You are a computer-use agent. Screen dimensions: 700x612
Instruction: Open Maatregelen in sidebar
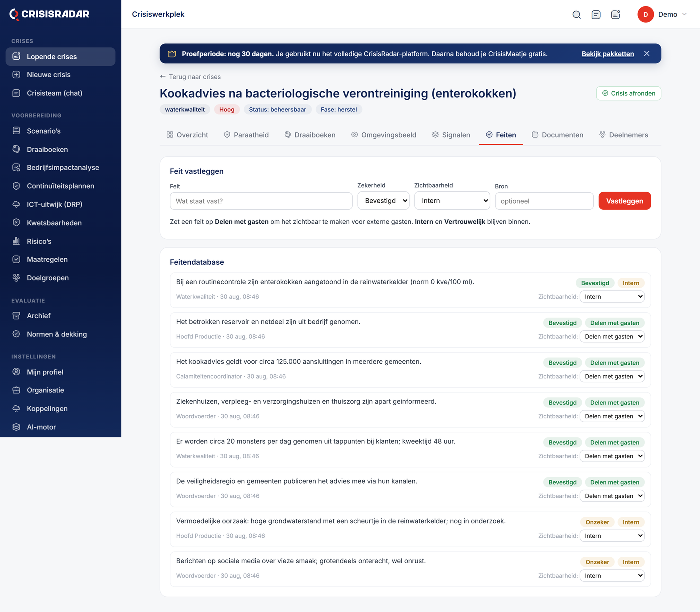pos(60,259)
